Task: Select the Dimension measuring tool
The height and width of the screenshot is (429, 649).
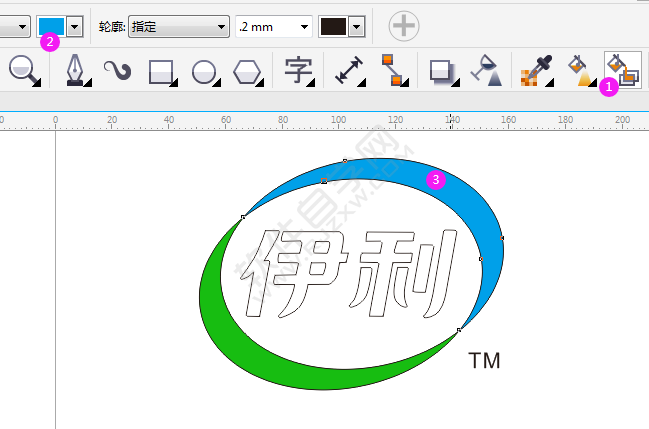Action: pyautogui.click(x=350, y=70)
